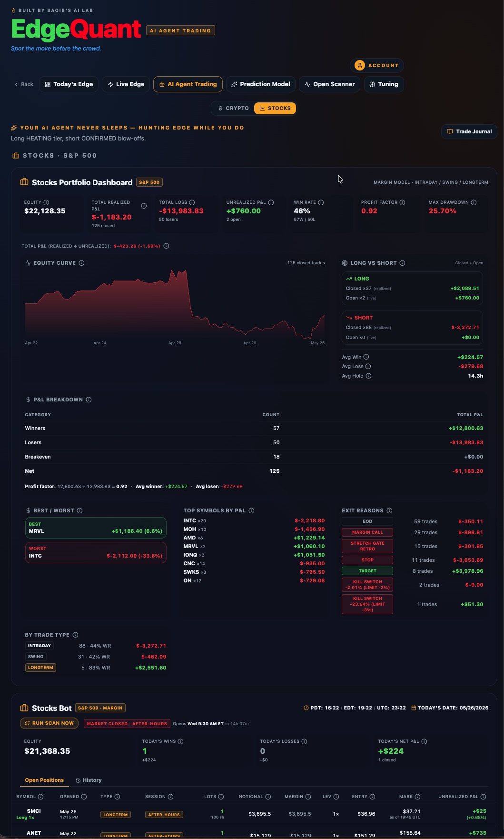Go Back using the back link
This screenshot has height=839, width=504.
click(x=24, y=84)
